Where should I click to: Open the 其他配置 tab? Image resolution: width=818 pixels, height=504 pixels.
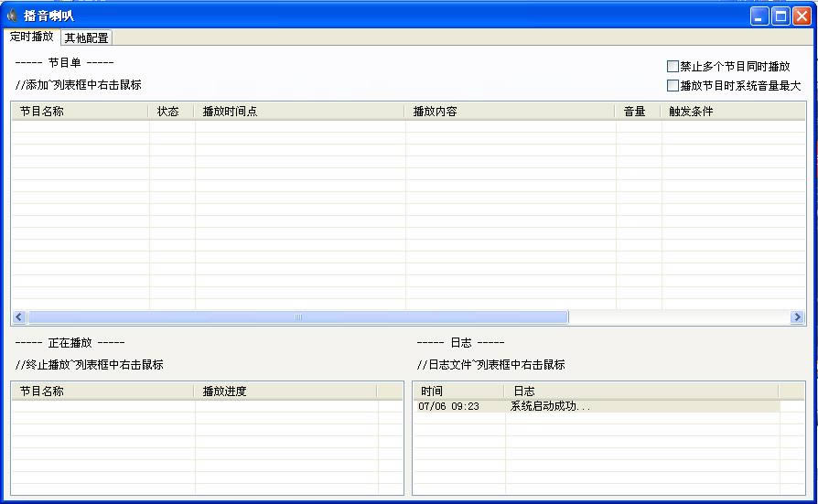click(87, 38)
